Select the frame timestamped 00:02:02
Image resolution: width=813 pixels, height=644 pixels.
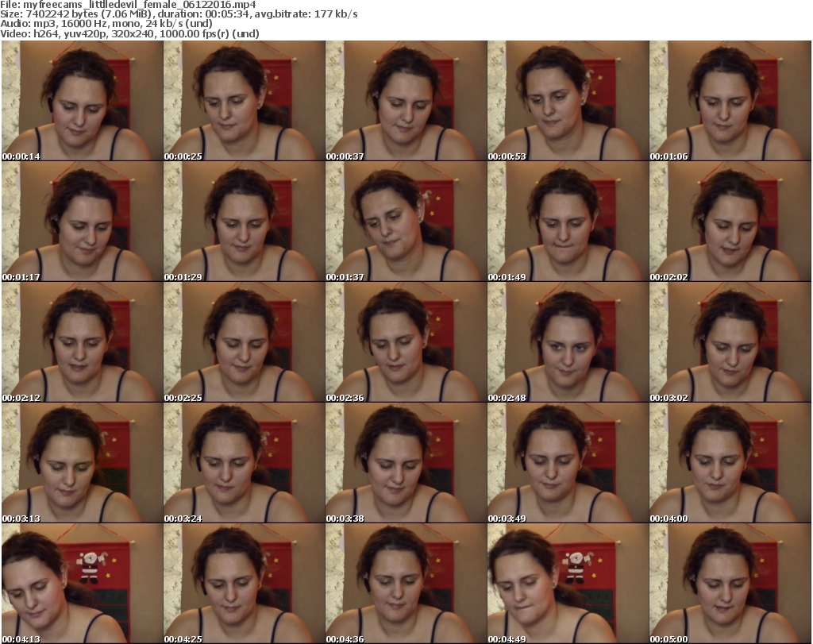pos(730,222)
